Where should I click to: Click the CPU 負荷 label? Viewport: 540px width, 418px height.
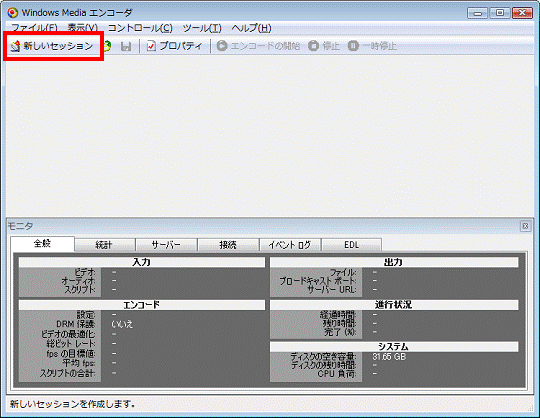tap(337, 374)
